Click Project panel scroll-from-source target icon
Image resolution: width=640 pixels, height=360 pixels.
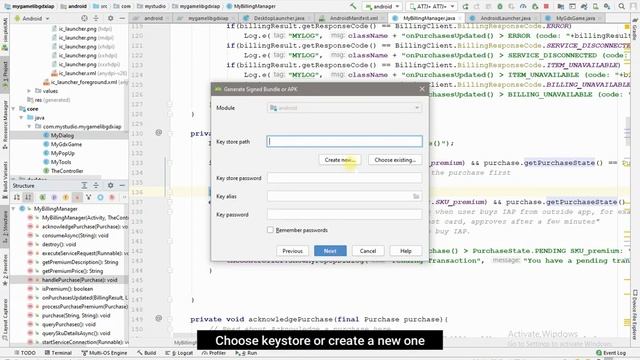coord(84,18)
